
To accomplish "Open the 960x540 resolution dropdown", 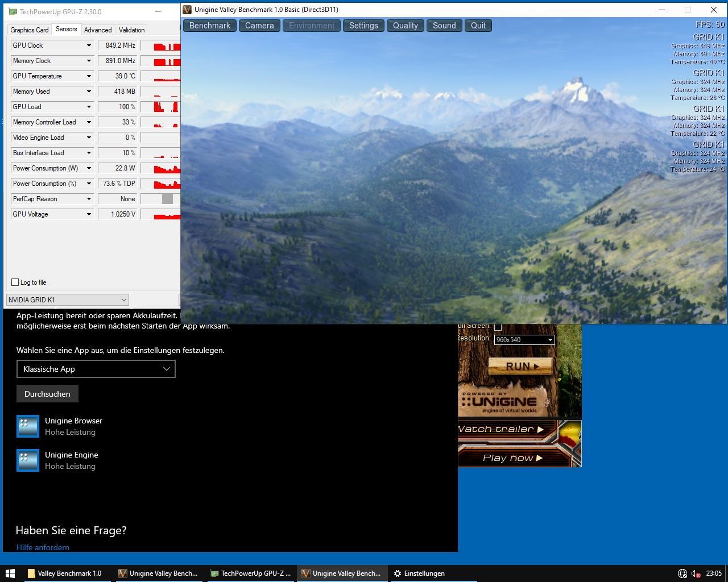I will pos(524,340).
